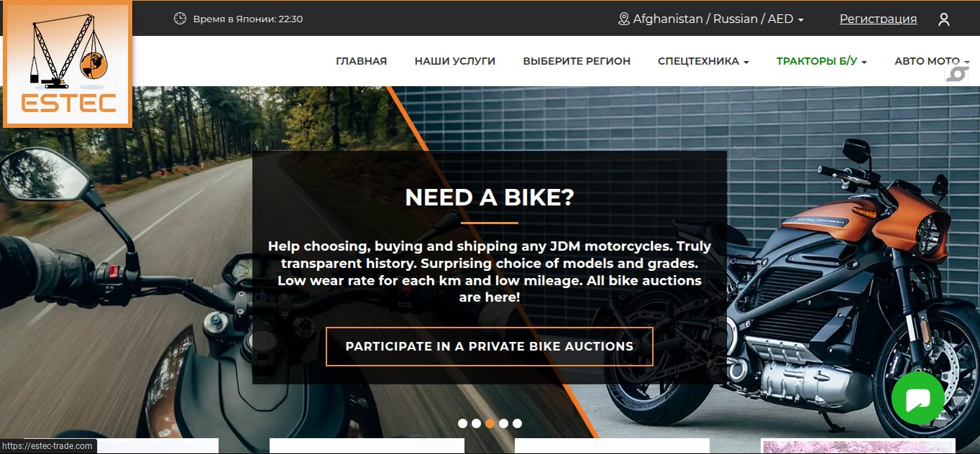This screenshot has height=454, width=980.
Task: Select the fourth carousel slide dot
Action: (x=503, y=423)
